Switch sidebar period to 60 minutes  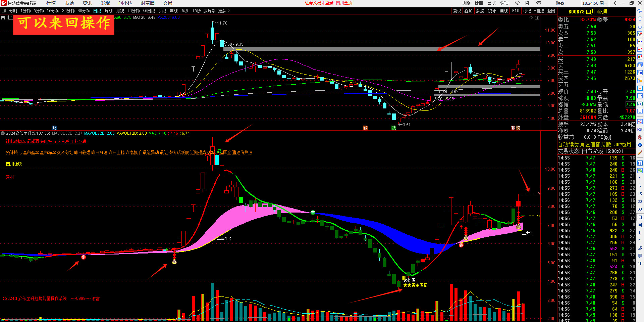coord(640,209)
